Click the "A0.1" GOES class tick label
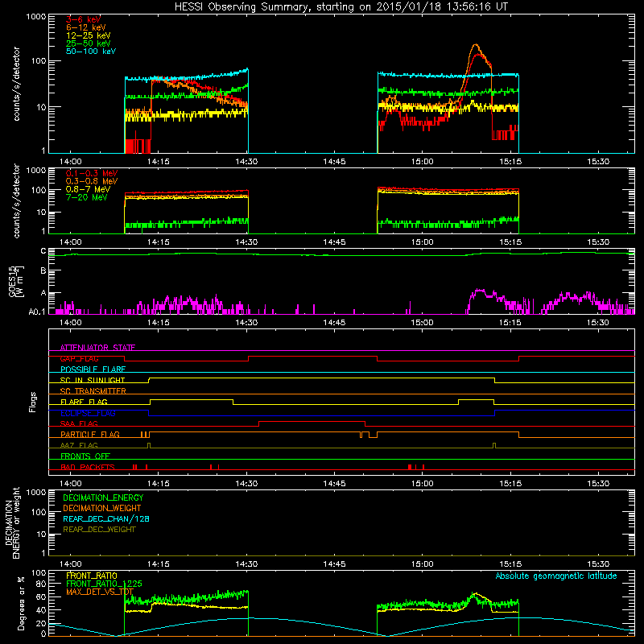This screenshot has height=644, width=644. pyautogui.click(x=36, y=312)
